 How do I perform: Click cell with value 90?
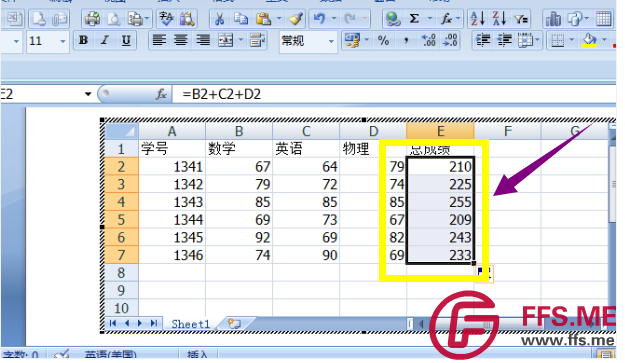306,255
